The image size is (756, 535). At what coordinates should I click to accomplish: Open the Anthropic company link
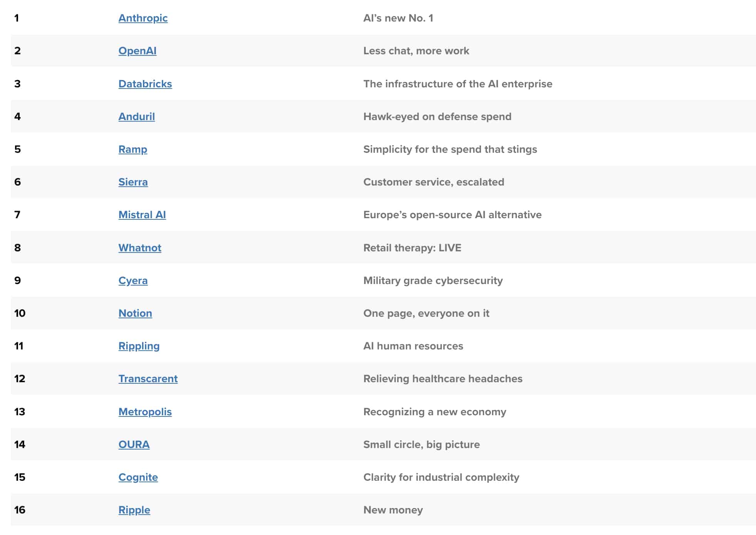pyautogui.click(x=143, y=18)
